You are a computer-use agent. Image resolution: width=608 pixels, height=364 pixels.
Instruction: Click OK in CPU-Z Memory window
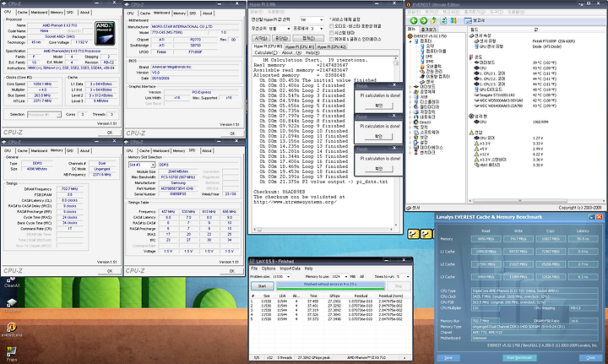pos(110,271)
